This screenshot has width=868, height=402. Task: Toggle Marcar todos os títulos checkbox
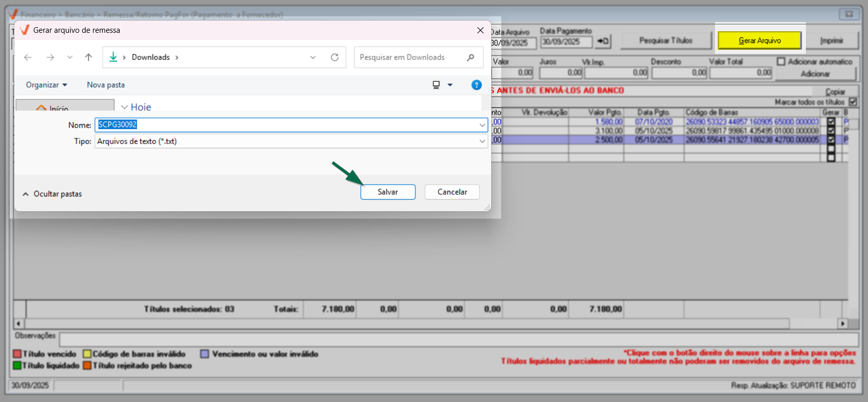click(853, 102)
